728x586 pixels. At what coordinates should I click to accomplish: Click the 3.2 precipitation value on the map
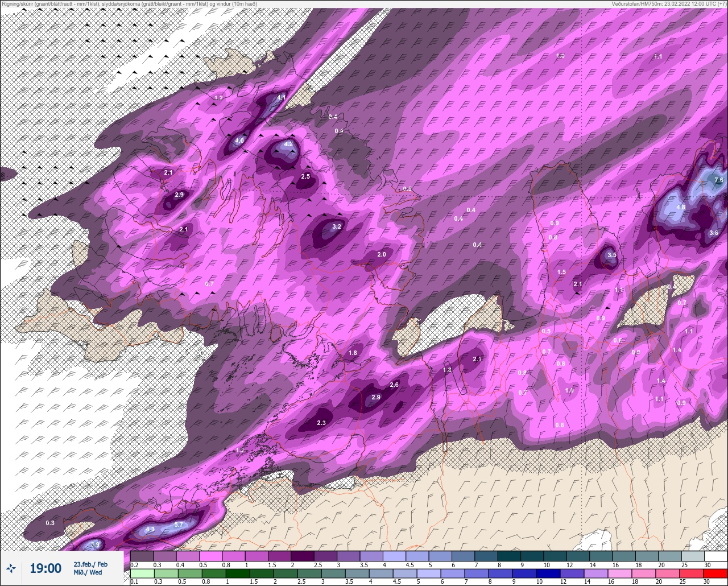click(x=336, y=226)
